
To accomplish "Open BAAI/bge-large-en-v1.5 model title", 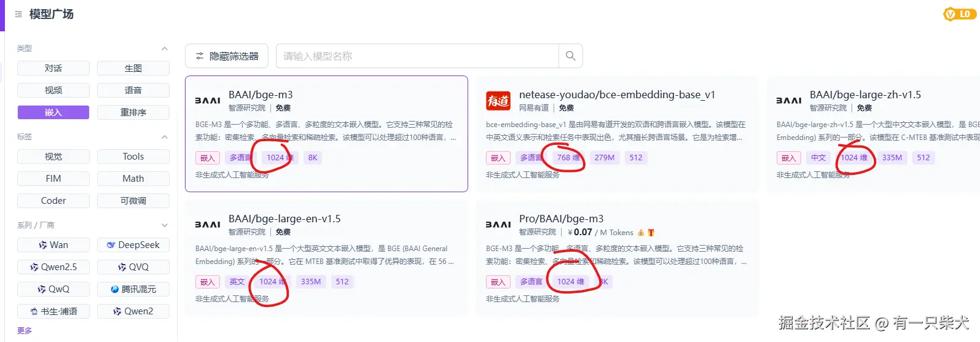I will coord(284,219).
